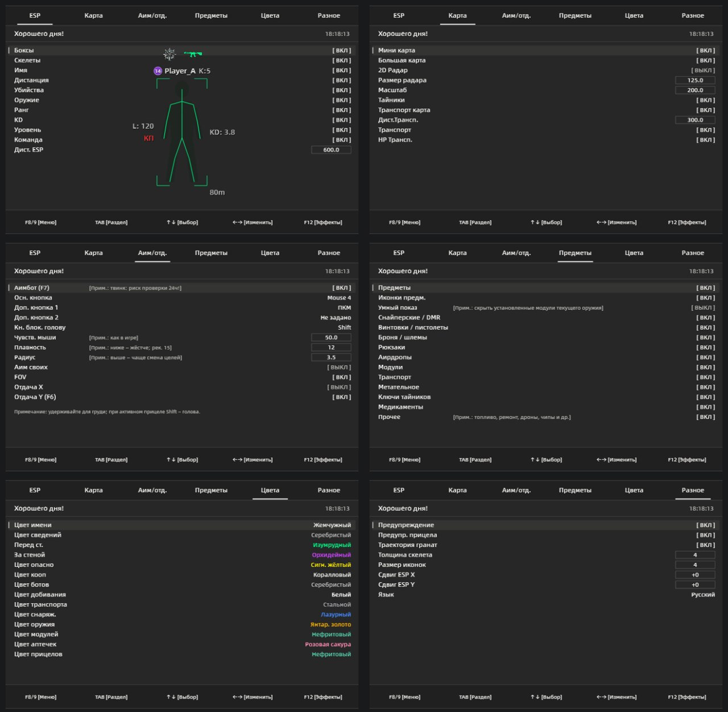This screenshot has height=712, width=728.
Task: Click Доп. кнопка 1 binding ПКМ
Action: coord(345,308)
